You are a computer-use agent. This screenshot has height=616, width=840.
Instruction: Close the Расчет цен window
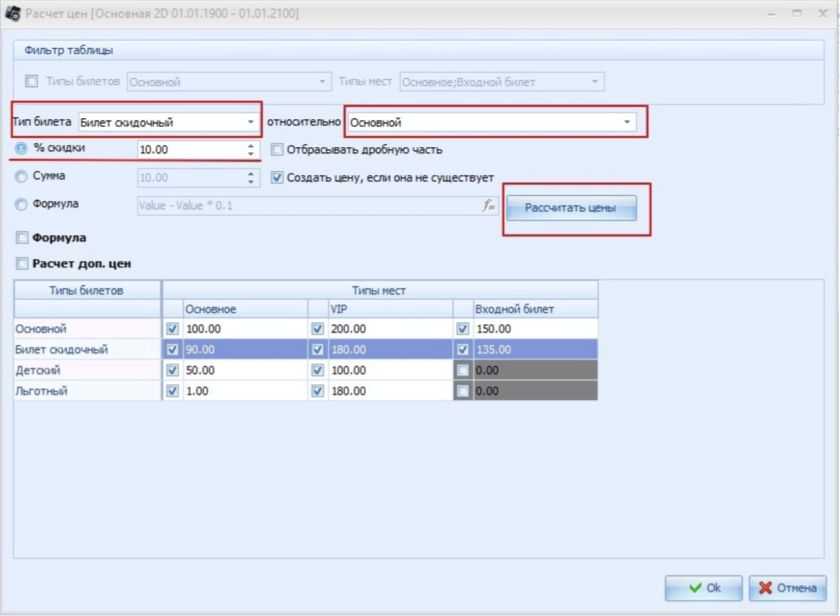pos(823,13)
